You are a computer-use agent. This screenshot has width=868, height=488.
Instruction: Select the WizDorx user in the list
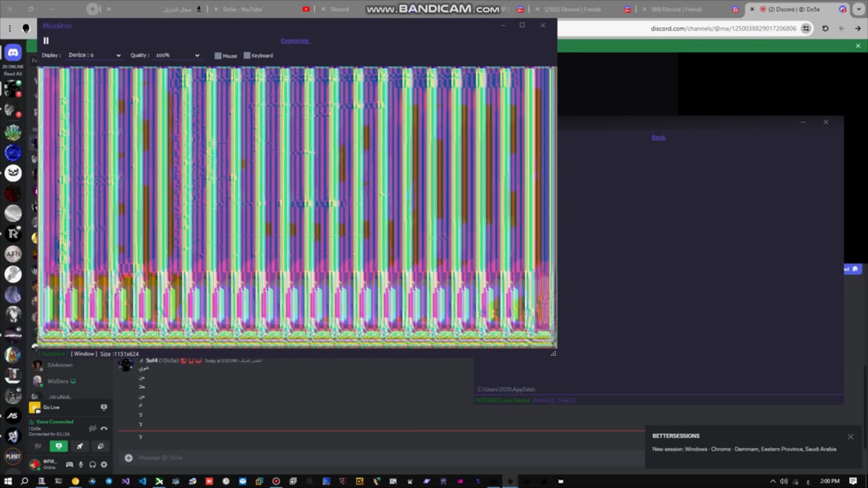[x=58, y=381]
